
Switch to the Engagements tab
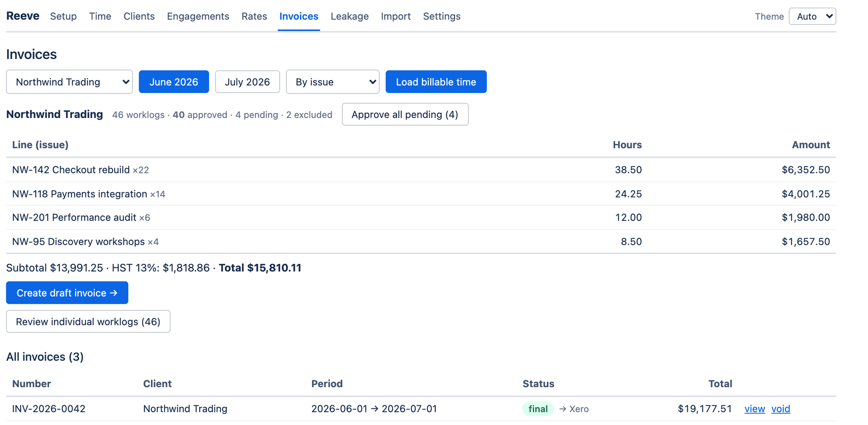click(198, 16)
